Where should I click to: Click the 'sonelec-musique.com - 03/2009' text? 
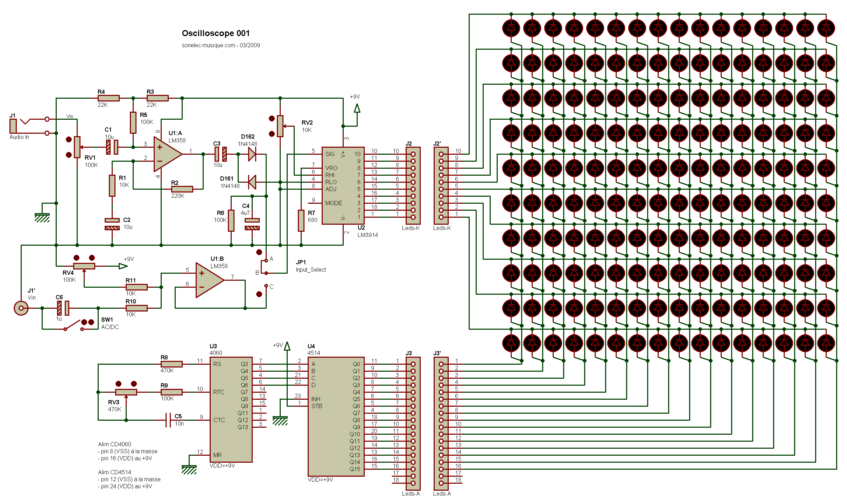tap(221, 45)
